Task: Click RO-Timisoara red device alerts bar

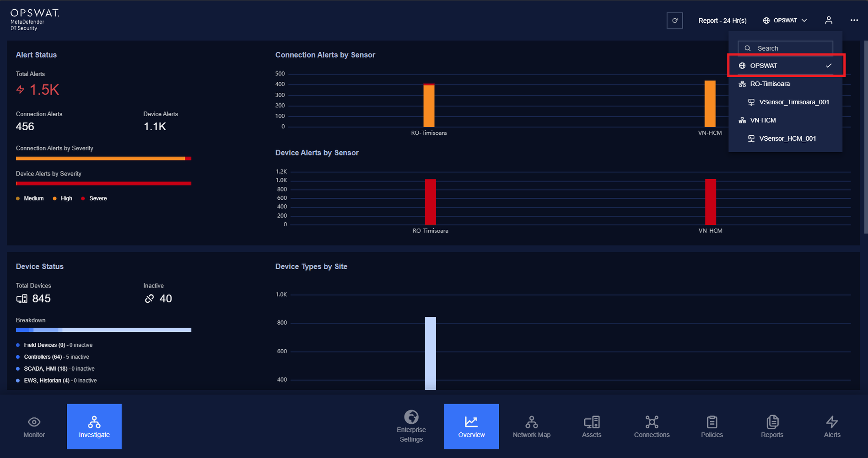Action: (x=431, y=202)
